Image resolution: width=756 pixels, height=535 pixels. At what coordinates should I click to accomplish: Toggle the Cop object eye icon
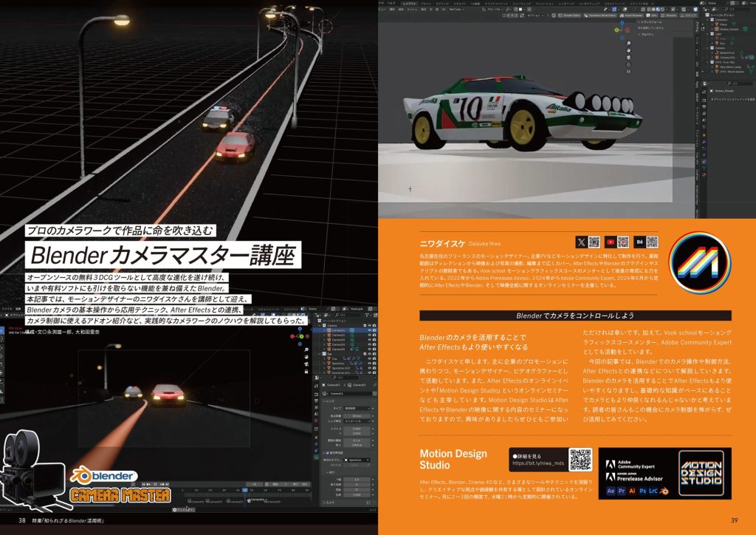[x=370, y=358]
